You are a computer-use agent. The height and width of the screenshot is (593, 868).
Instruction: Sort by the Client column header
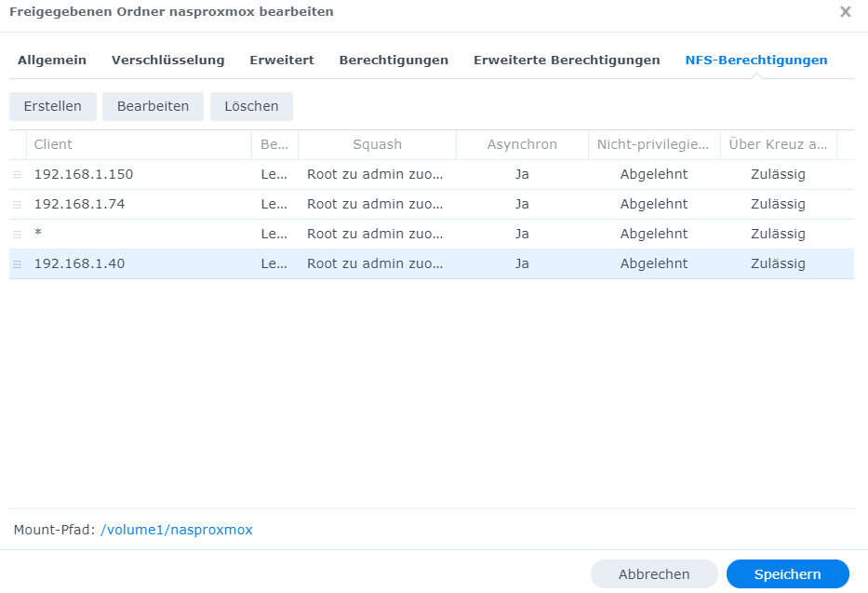pos(139,144)
